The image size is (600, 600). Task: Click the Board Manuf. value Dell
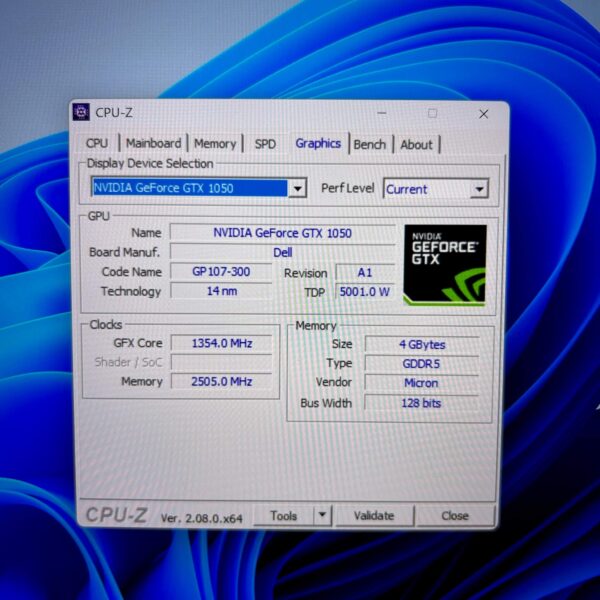tap(282, 252)
